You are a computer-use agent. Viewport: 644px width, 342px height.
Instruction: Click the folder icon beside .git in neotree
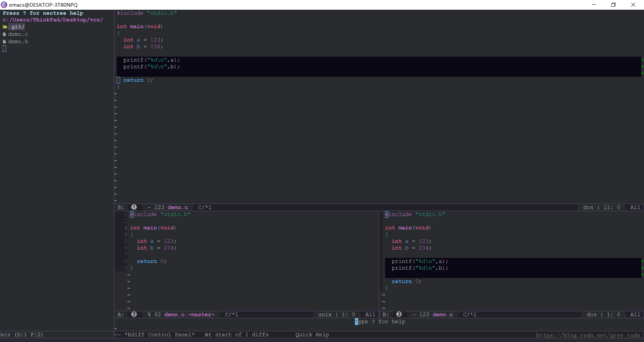point(5,26)
